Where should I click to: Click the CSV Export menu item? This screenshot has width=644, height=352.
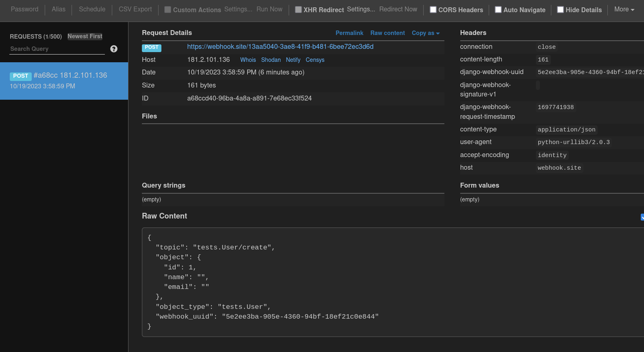click(135, 9)
